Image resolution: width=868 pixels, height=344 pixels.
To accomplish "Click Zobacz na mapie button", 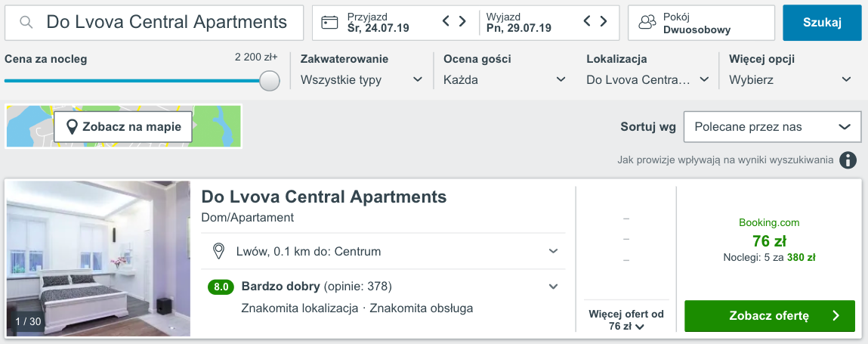I will [123, 127].
